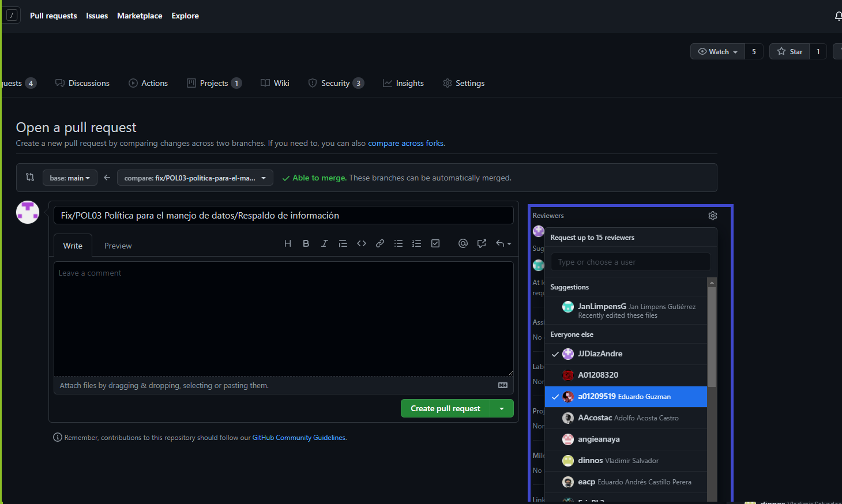Open the Actions tab
842x504 pixels.
coord(148,83)
